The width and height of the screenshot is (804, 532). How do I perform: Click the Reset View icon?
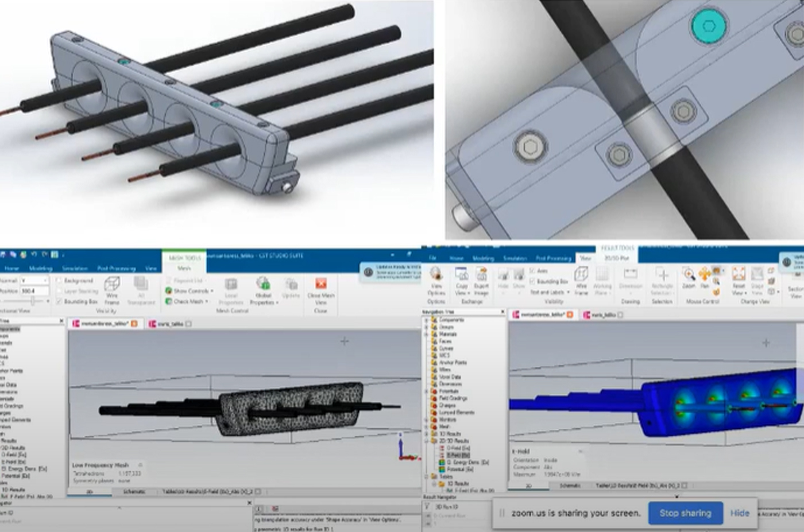(x=739, y=281)
